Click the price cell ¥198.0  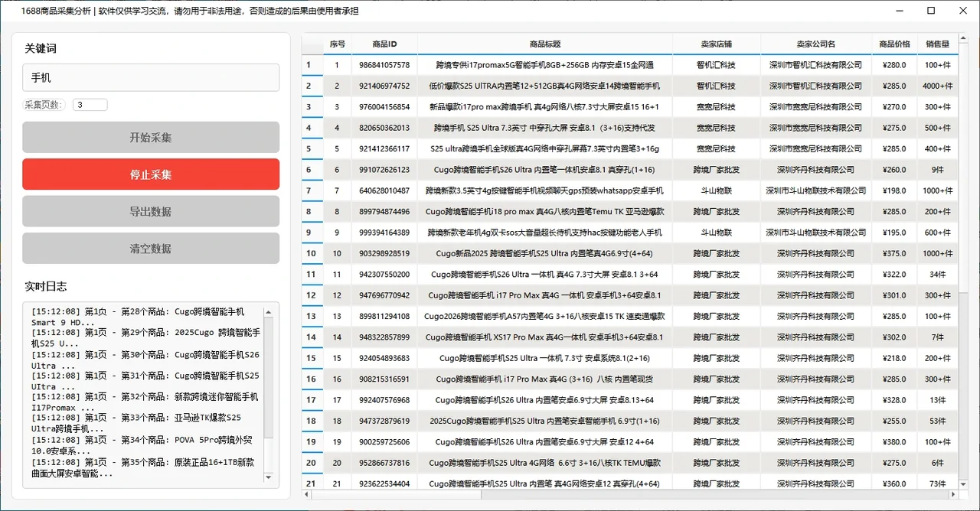click(894, 190)
